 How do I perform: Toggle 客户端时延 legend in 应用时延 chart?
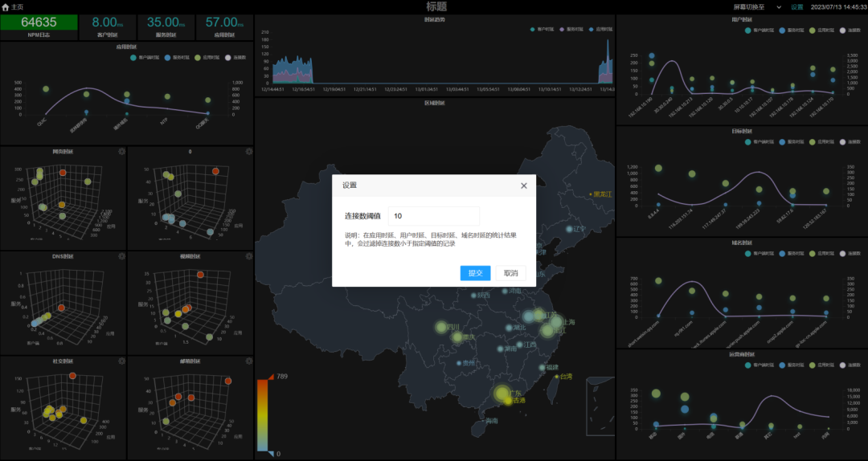coord(145,58)
